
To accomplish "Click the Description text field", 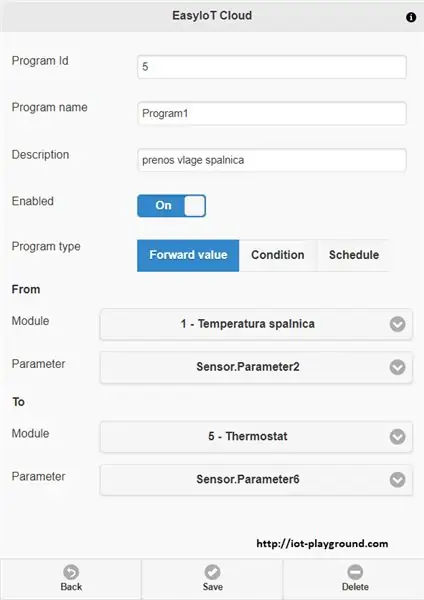I will pyautogui.click(x=272, y=160).
